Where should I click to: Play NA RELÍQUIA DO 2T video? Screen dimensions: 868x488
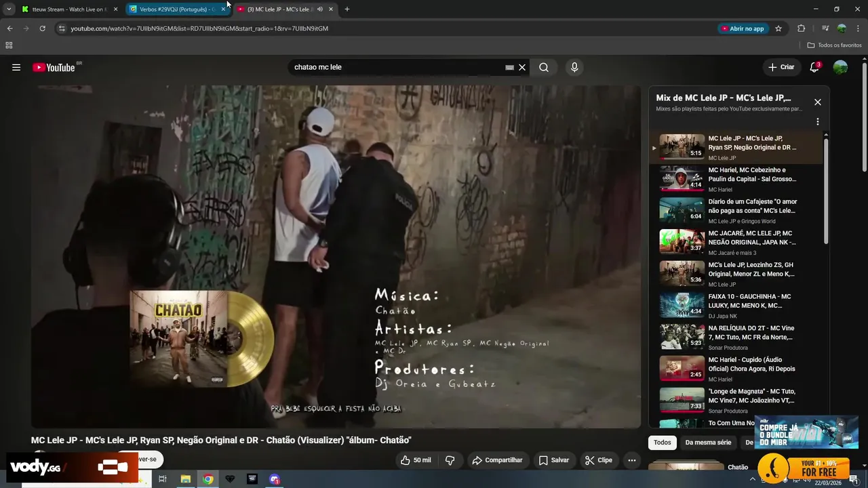(736, 337)
